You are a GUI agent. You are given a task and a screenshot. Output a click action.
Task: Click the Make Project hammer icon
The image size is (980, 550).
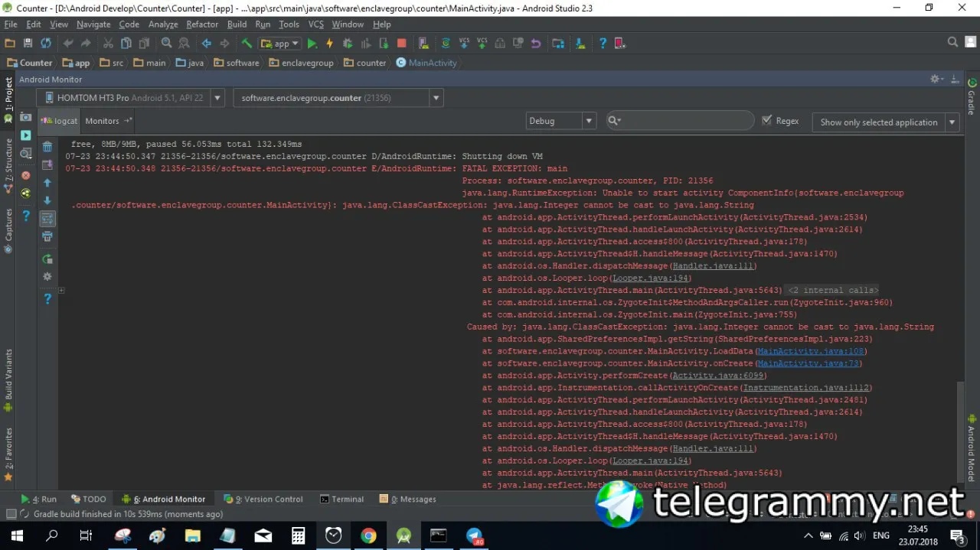(x=247, y=44)
